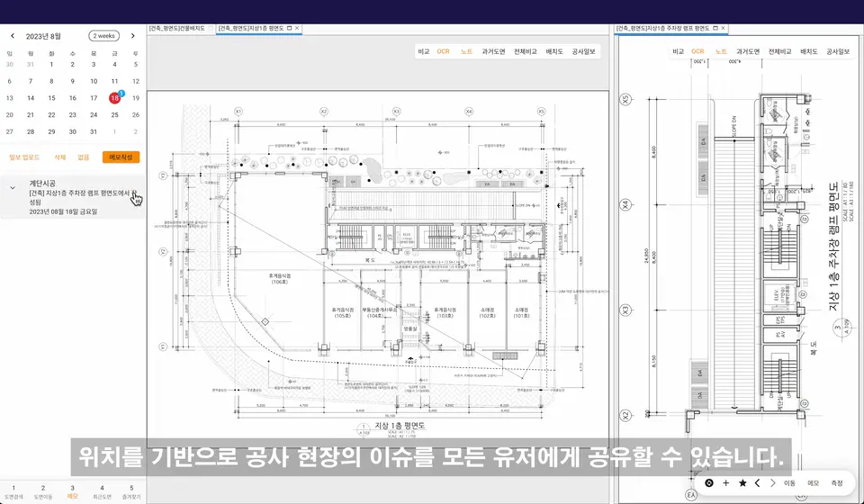The height and width of the screenshot is (504, 864).
Task: Click 비교 in right drawing toolbar
Action: pyautogui.click(x=678, y=51)
